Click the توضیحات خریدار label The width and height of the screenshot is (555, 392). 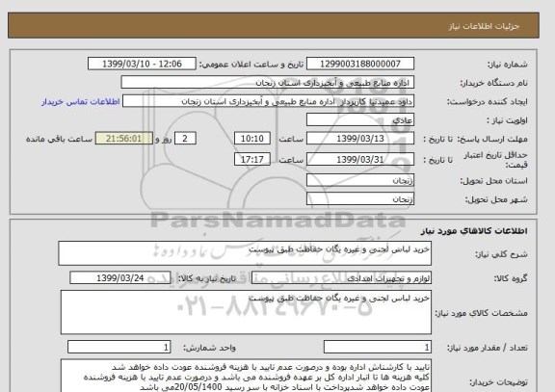click(498, 382)
